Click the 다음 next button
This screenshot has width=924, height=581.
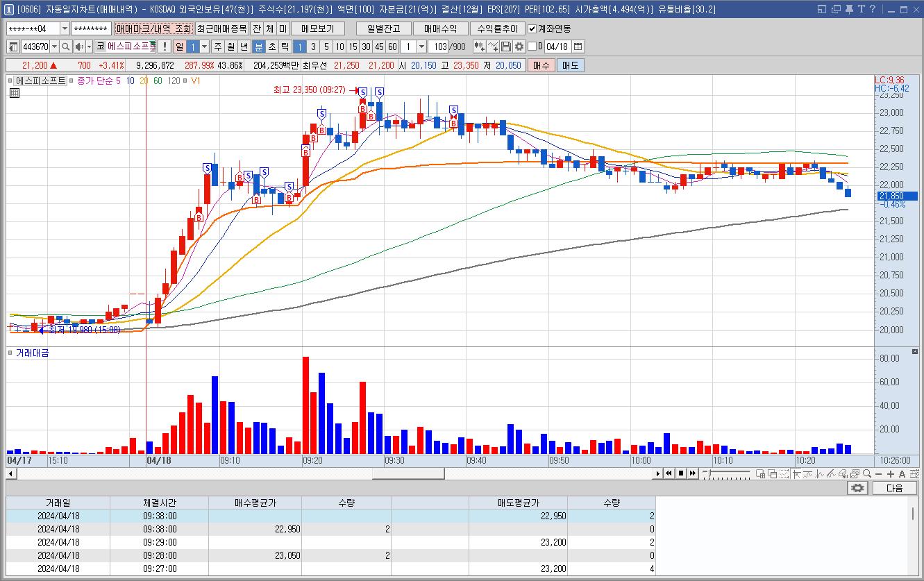(x=895, y=488)
